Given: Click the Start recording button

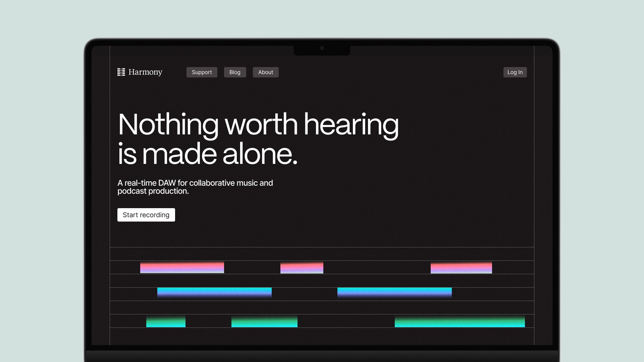Looking at the screenshot, I should coord(146,215).
